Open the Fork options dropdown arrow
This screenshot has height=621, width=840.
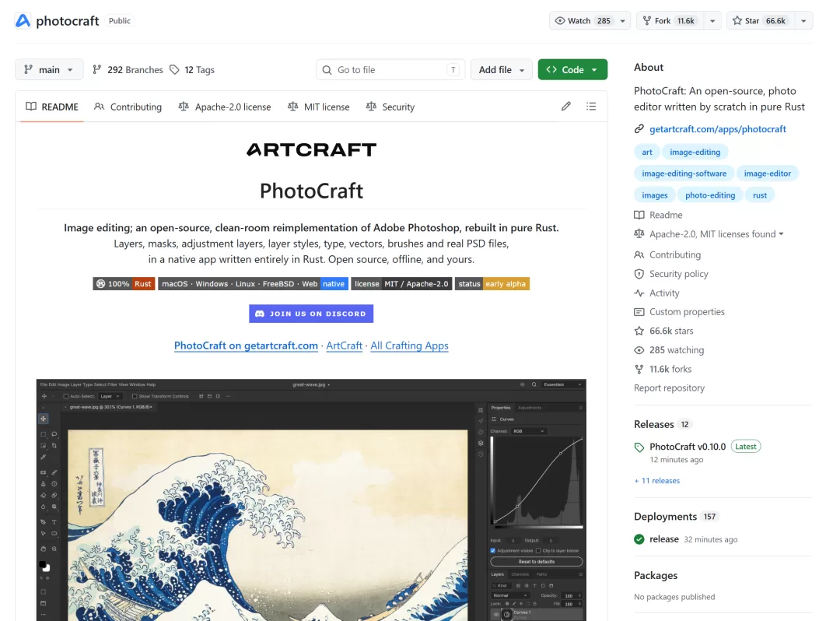712,21
